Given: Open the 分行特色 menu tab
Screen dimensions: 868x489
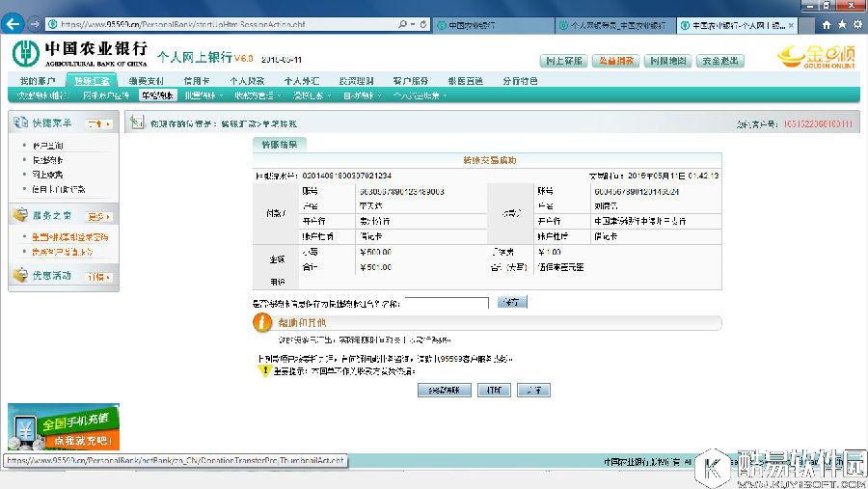Looking at the screenshot, I should pos(520,81).
